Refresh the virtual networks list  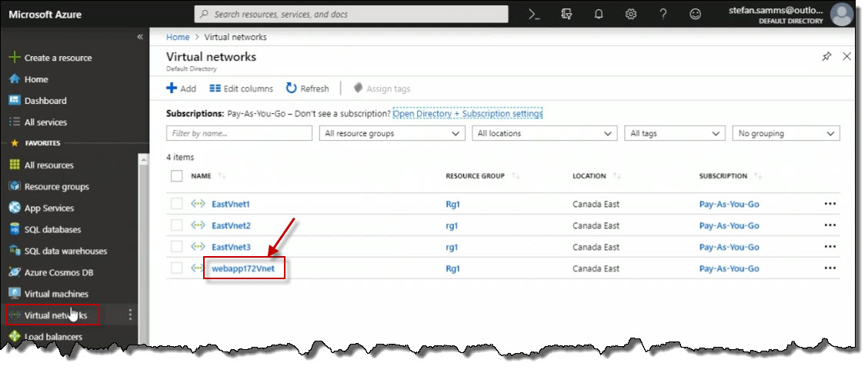tap(307, 88)
